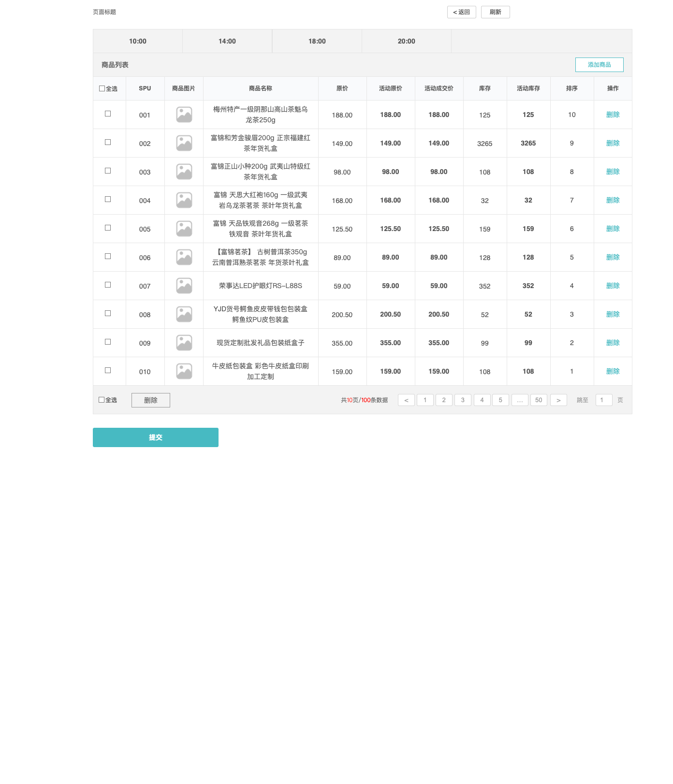Image resolution: width=673 pixels, height=784 pixels.
Task: Open page 2 in pagination
Action: point(444,400)
